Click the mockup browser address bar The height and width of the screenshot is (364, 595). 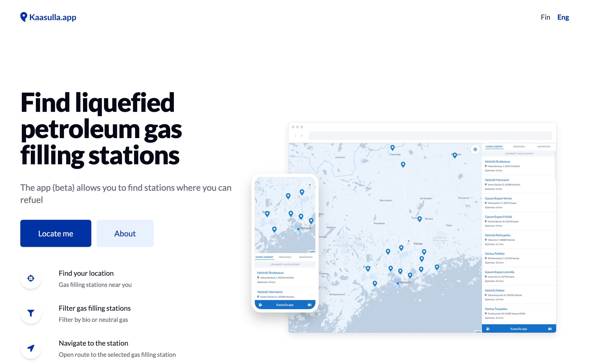click(x=430, y=136)
